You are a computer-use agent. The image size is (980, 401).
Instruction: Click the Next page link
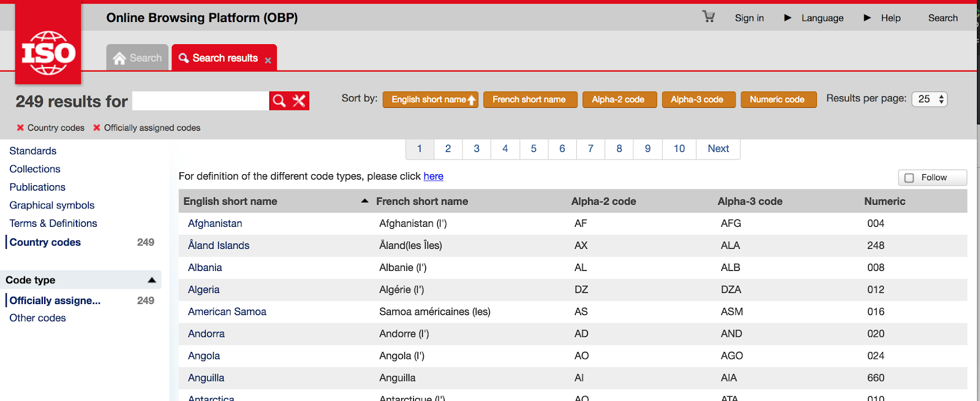pos(718,148)
